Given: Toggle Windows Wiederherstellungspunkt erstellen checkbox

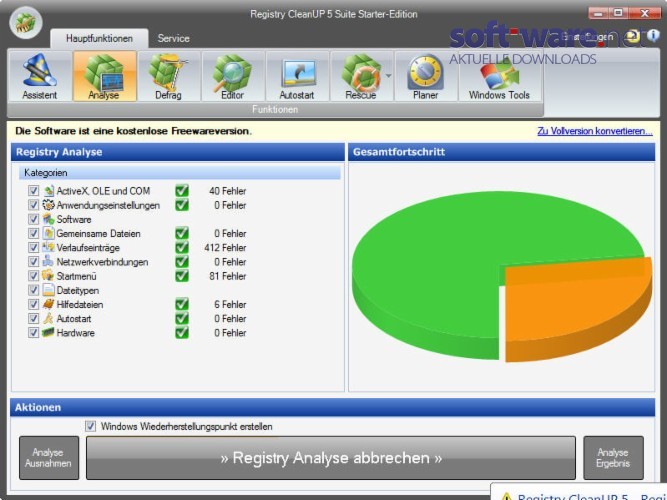Looking at the screenshot, I should [91, 426].
